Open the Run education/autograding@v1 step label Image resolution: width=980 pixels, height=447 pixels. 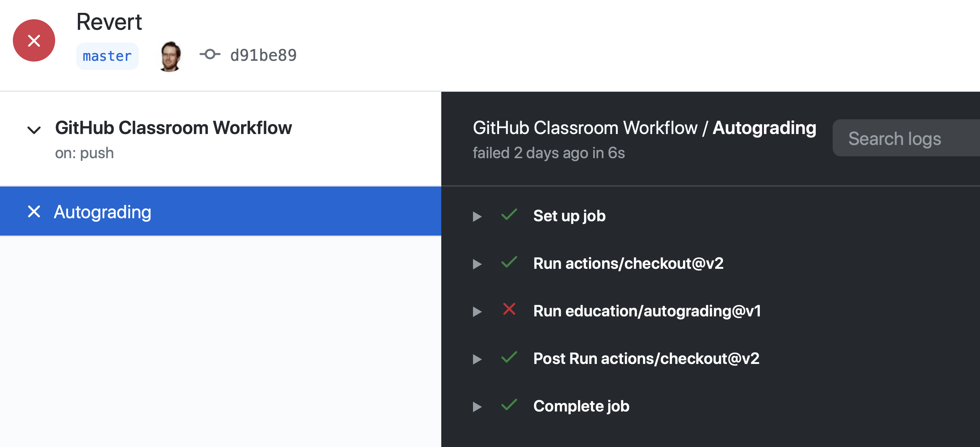[x=647, y=311]
